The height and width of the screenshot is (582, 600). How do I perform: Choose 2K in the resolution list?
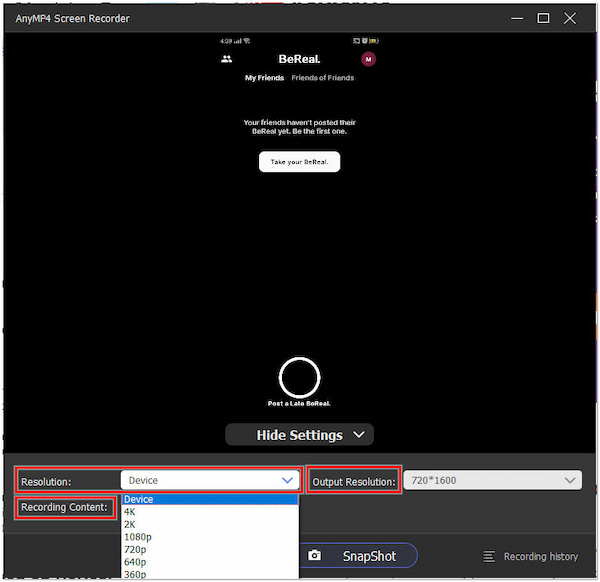coord(210,525)
